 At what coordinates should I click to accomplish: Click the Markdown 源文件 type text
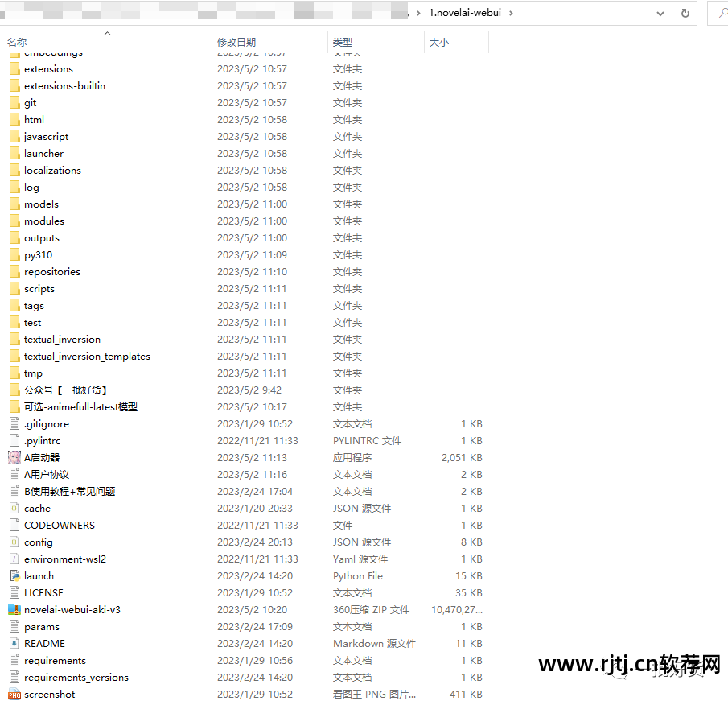pos(374,643)
